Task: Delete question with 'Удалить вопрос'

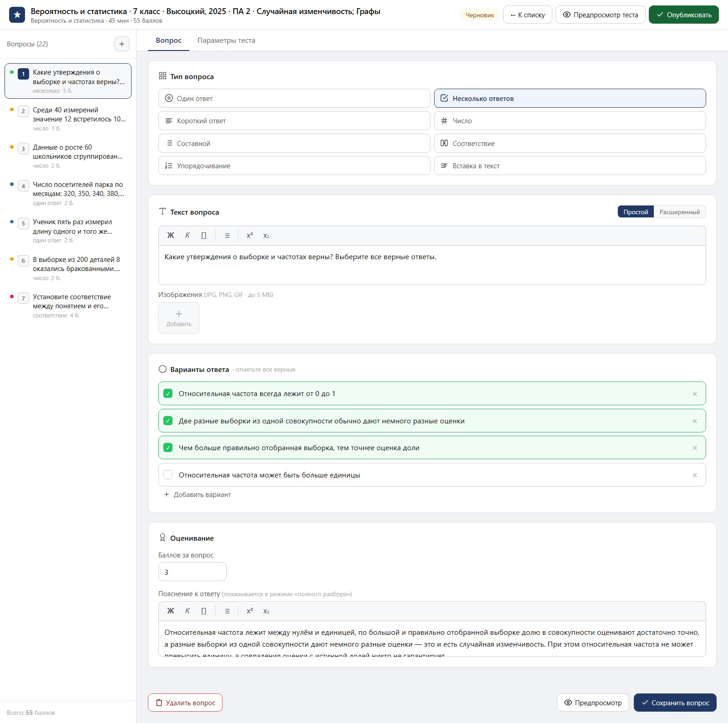Action: (185, 703)
